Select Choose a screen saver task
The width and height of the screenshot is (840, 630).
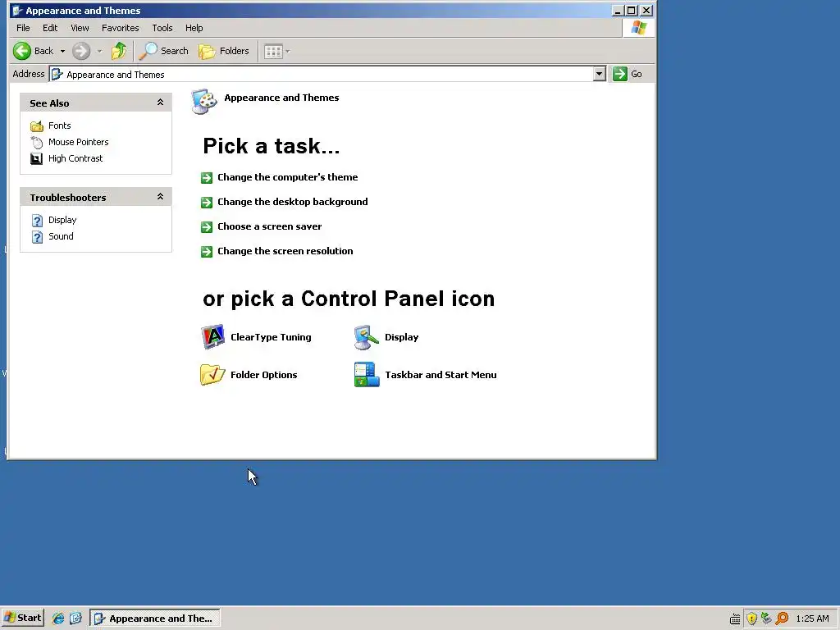(x=269, y=226)
